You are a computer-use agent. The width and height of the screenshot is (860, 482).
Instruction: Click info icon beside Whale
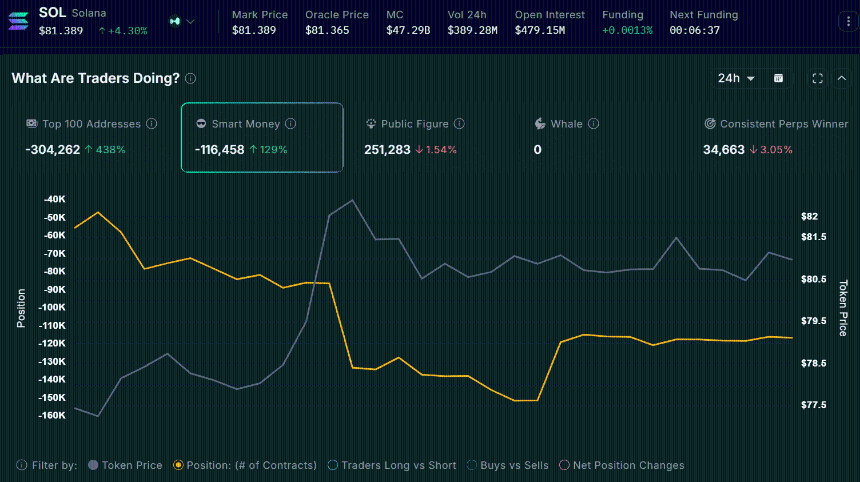593,124
